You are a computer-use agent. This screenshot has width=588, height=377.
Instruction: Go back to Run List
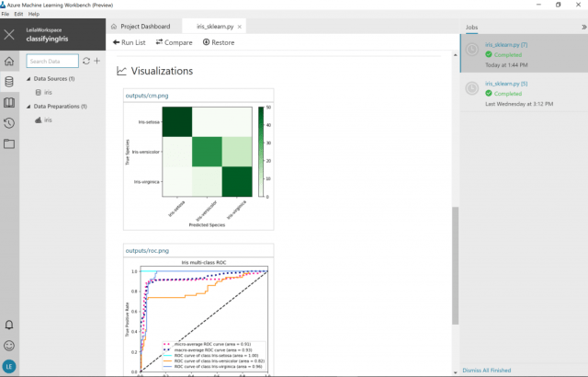pos(129,42)
